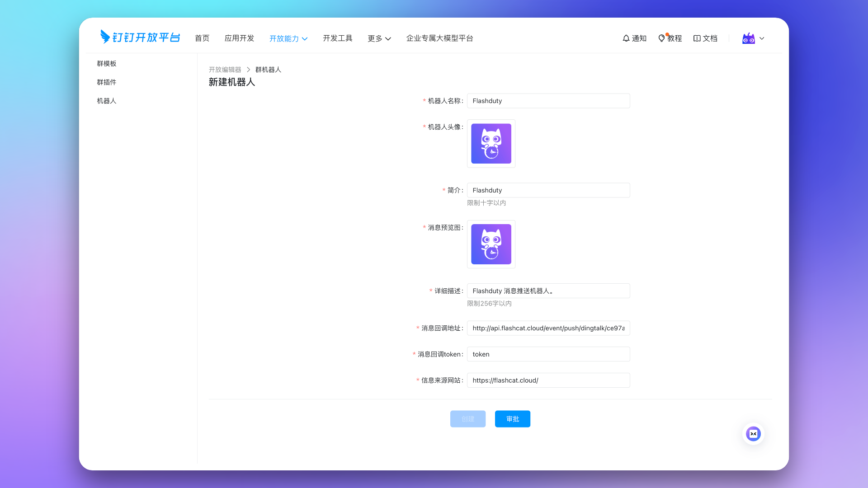Click the user avatar in the header
Viewport: 868px width, 488px height.
[748, 38]
